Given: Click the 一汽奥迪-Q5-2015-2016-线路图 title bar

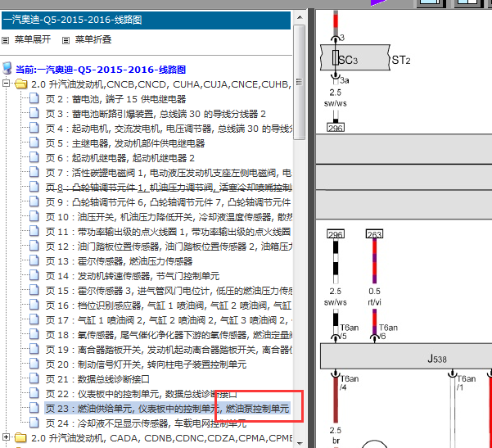Looking at the screenshot, I should pyautogui.click(x=146, y=20).
